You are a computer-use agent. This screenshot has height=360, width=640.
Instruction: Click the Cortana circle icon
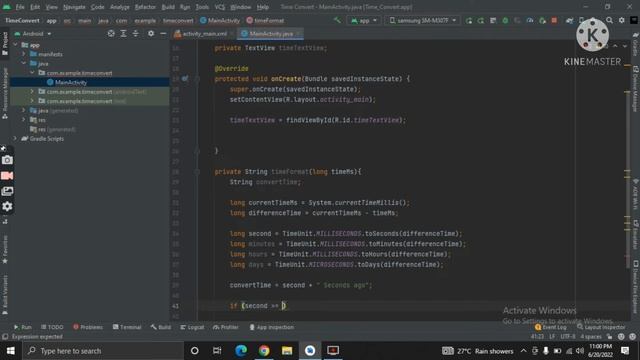pos(195,351)
